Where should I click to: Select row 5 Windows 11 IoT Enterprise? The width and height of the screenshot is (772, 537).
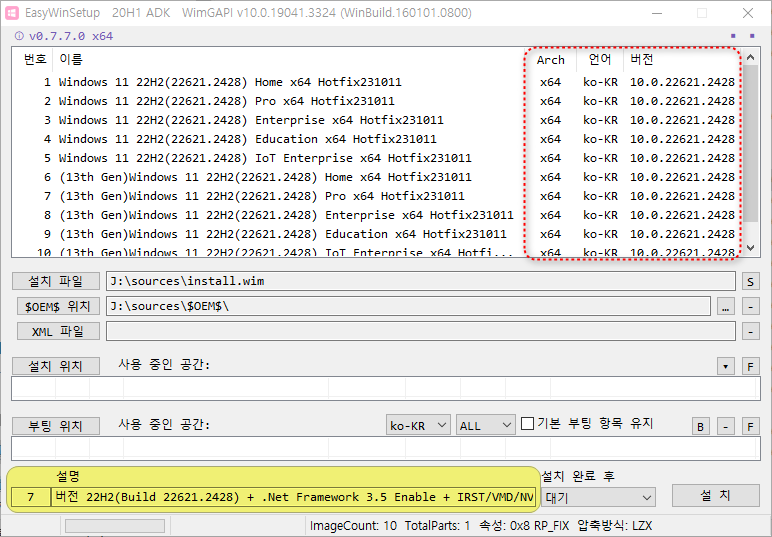pyautogui.click(x=377, y=158)
